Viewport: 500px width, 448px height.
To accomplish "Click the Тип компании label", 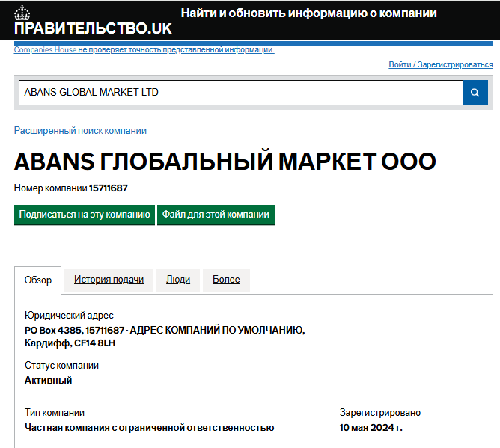I will tap(55, 413).
